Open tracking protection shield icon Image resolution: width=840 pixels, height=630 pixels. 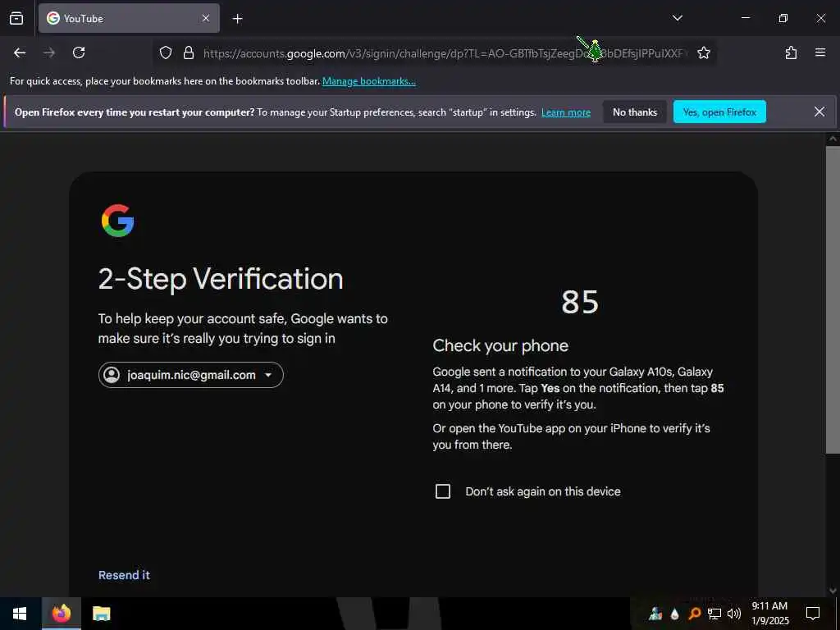coord(166,52)
